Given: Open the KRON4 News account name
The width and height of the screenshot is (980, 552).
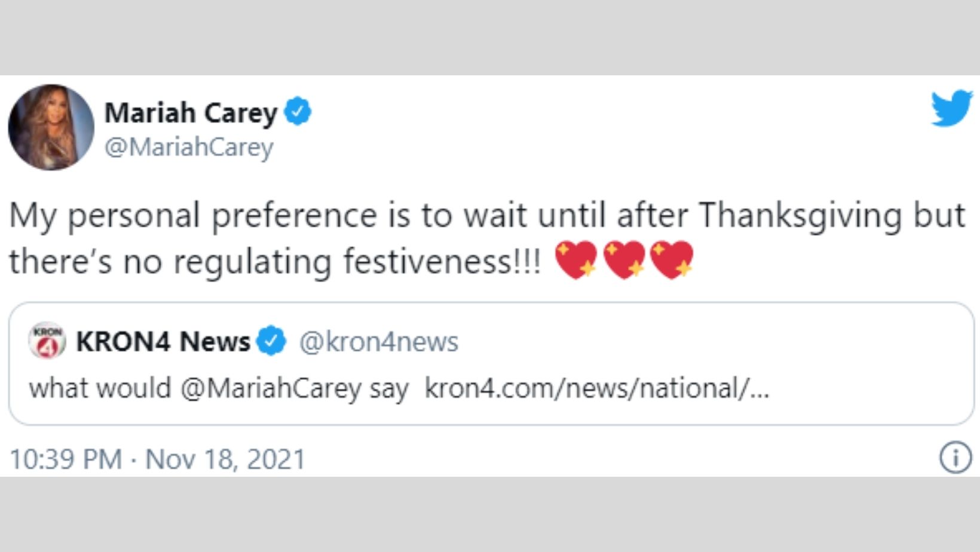Looking at the screenshot, I should pos(163,342).
